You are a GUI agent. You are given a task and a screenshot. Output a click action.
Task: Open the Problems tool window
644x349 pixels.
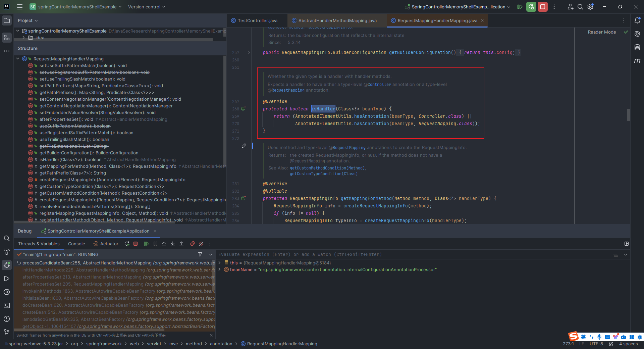tap(7, 319)
